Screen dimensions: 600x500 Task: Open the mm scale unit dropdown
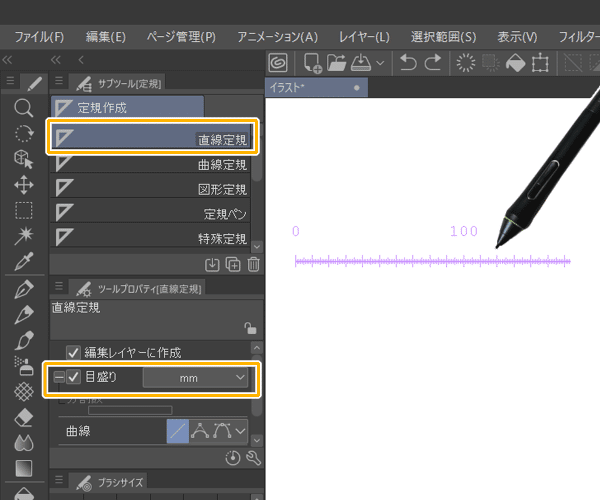coord(196,378)
